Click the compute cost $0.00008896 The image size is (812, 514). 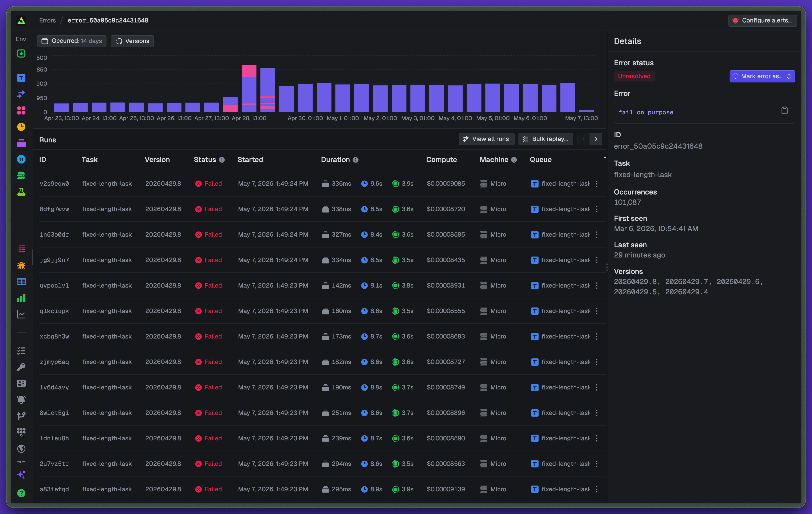(x=446, y=413)
